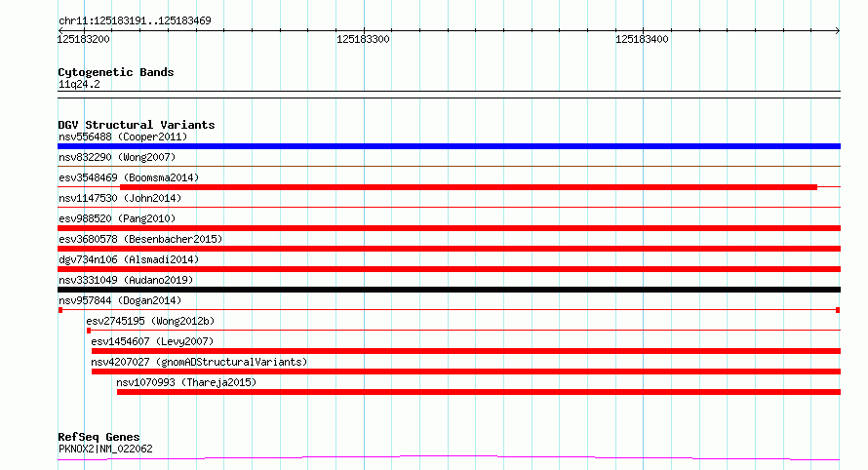
Task: Open variant nsv1147530 (John2014) label
Action: click(x=120, y=198)
